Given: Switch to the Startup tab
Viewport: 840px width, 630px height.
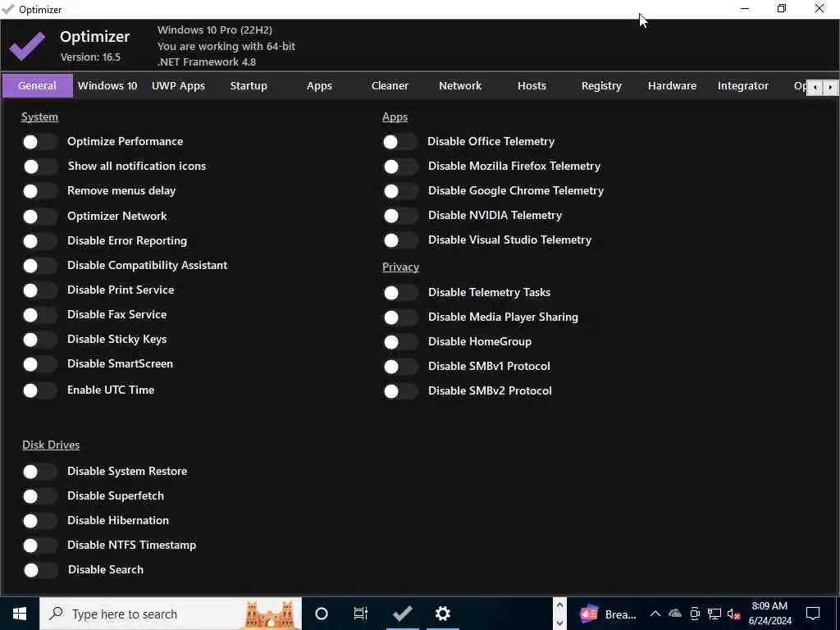Looking at the screenshot, I should point(249,85).
